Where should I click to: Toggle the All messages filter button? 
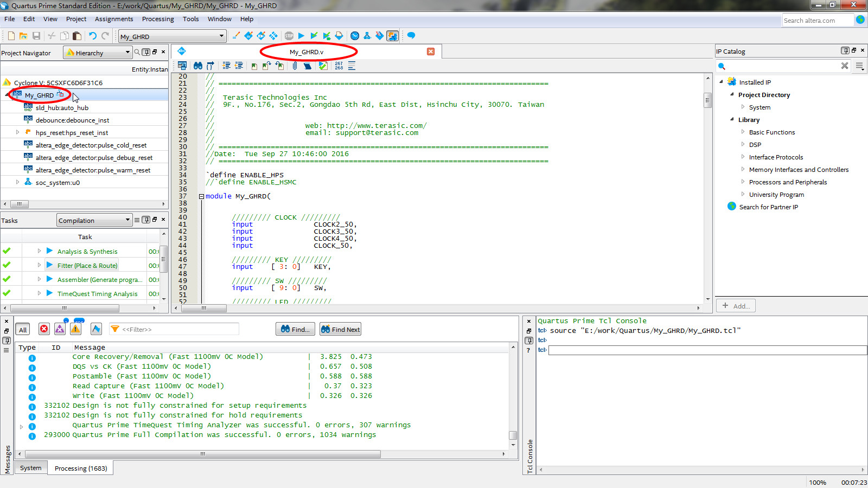(23, 329)
